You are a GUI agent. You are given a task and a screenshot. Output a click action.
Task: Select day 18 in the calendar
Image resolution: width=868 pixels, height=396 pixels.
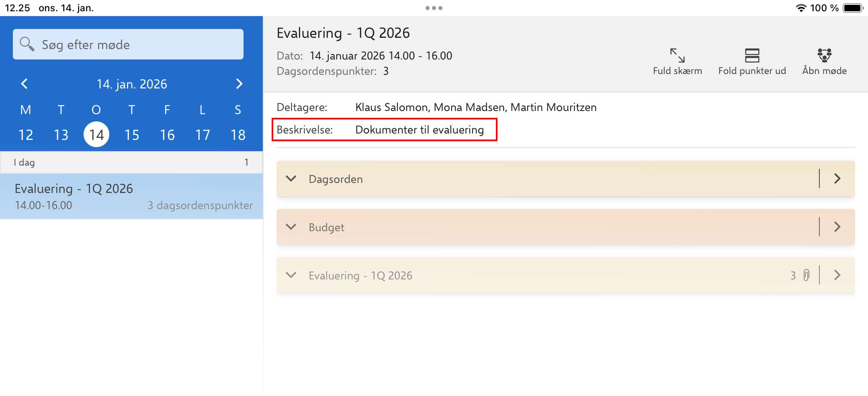[238, 135]
